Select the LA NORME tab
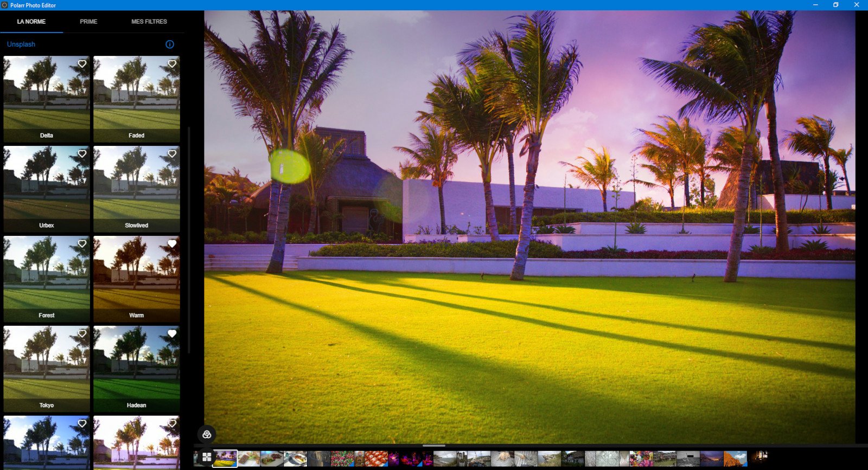The width and height of the screenshot is (868, 470). click(x=31, y=22)
